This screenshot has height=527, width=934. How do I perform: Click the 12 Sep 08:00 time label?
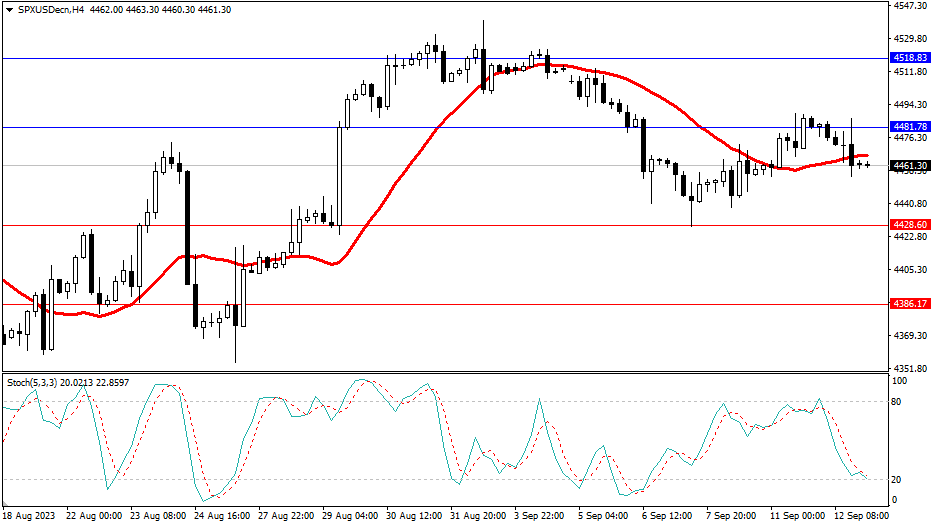click(x=860, y=516)
